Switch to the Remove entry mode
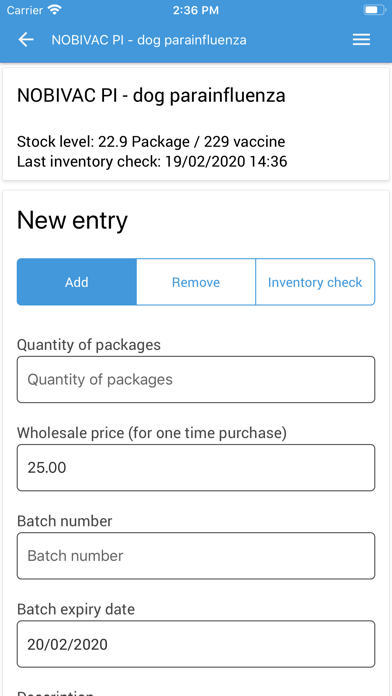The width and height of the screenshot is (392, 696). click(x=196, y=282)
